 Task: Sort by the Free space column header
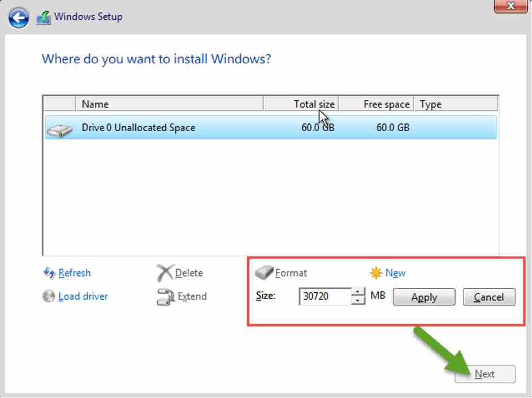pos(376,104)
